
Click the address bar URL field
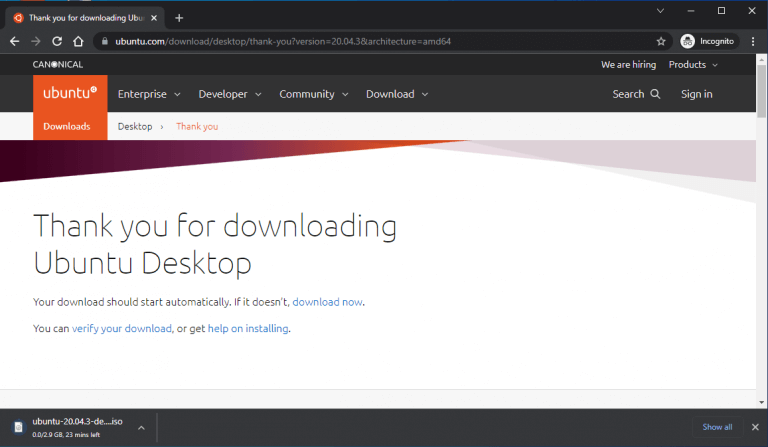(382, 42)
